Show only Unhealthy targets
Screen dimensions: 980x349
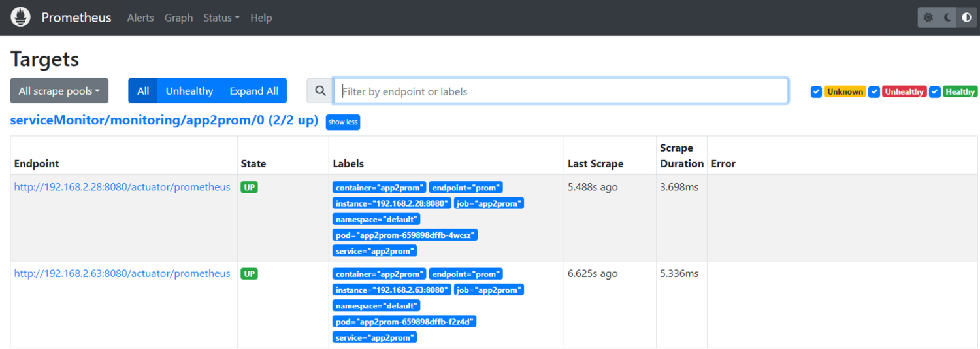(189, 91)
